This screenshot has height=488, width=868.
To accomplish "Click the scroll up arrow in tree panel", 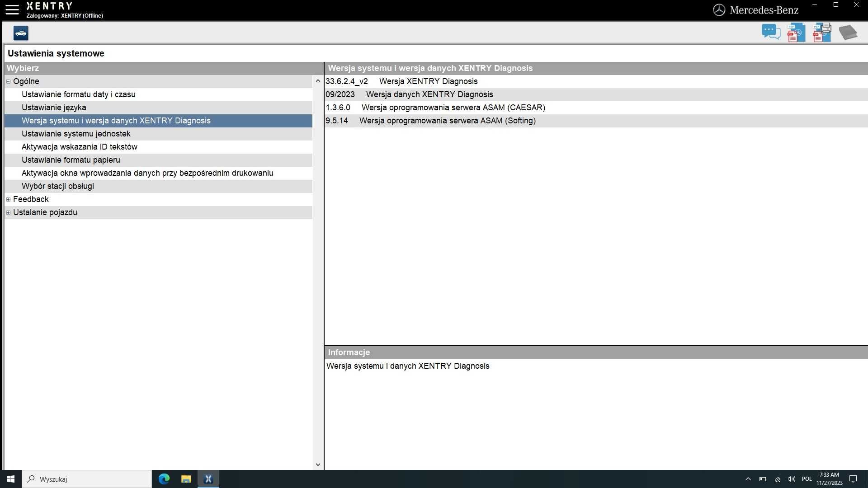I will coord(318,81).
